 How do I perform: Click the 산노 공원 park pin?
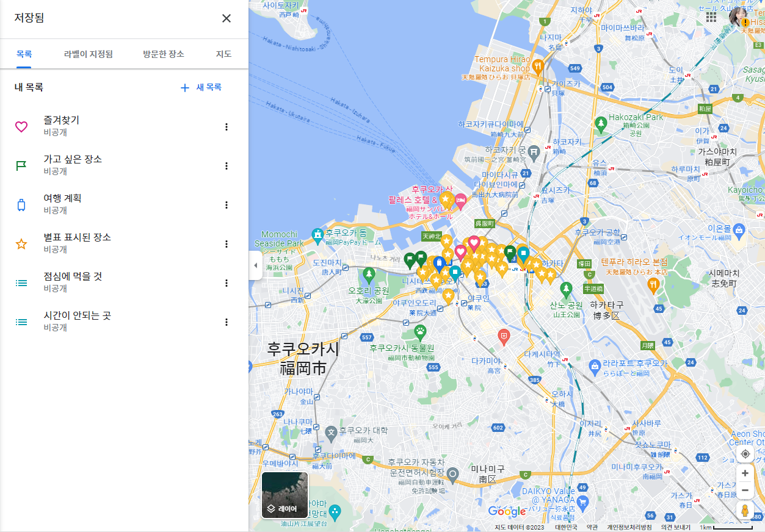[566, 288]
